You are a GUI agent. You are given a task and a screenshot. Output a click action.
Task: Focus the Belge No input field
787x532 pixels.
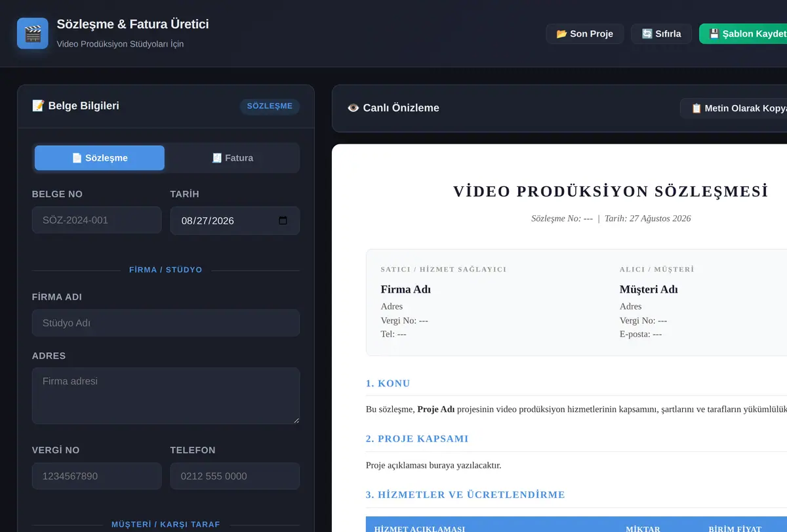[96, 220]
